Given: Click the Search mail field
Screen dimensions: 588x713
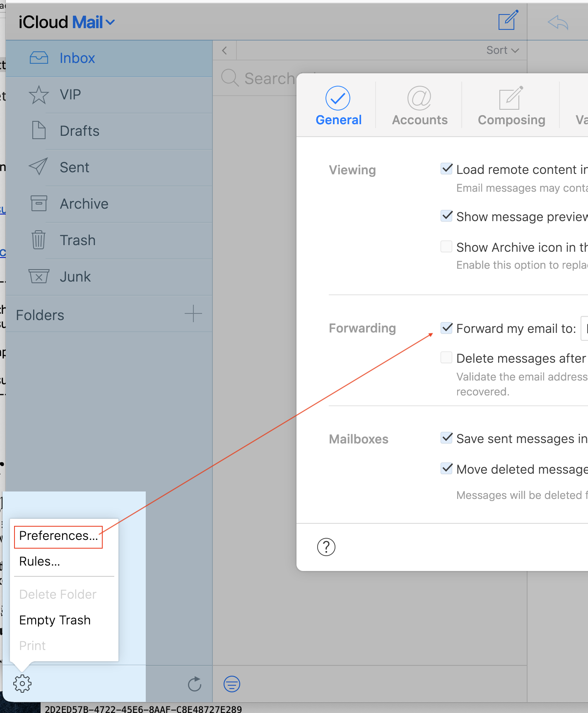Looking at the screenshot, I should pos(269,78).
